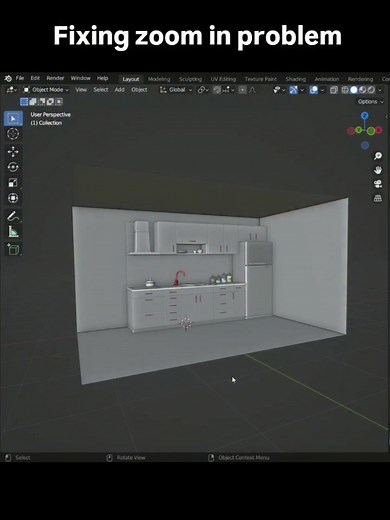The width and height of the screenshot is (390, 520).
Task: Toggle the camera view icon
Action: [378, 184]
